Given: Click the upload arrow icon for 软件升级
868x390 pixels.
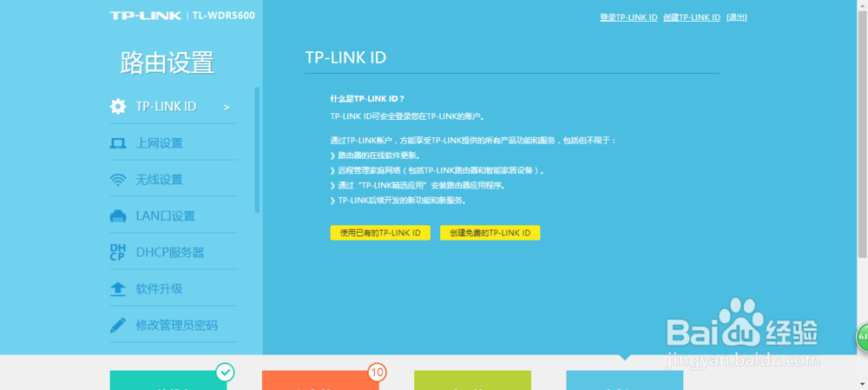Looking at the screenshot, I should 118,289.
